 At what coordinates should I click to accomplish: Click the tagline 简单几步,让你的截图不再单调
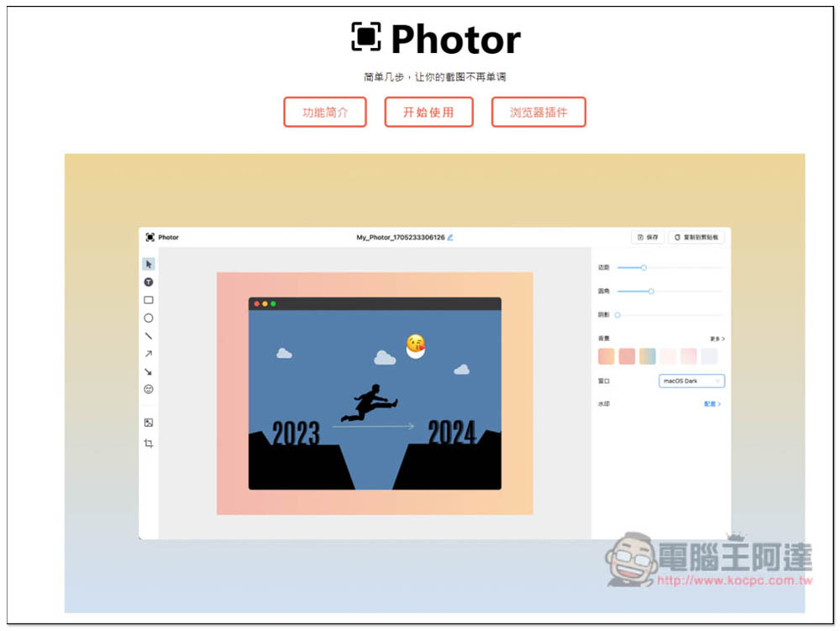[x=434, y=77]
